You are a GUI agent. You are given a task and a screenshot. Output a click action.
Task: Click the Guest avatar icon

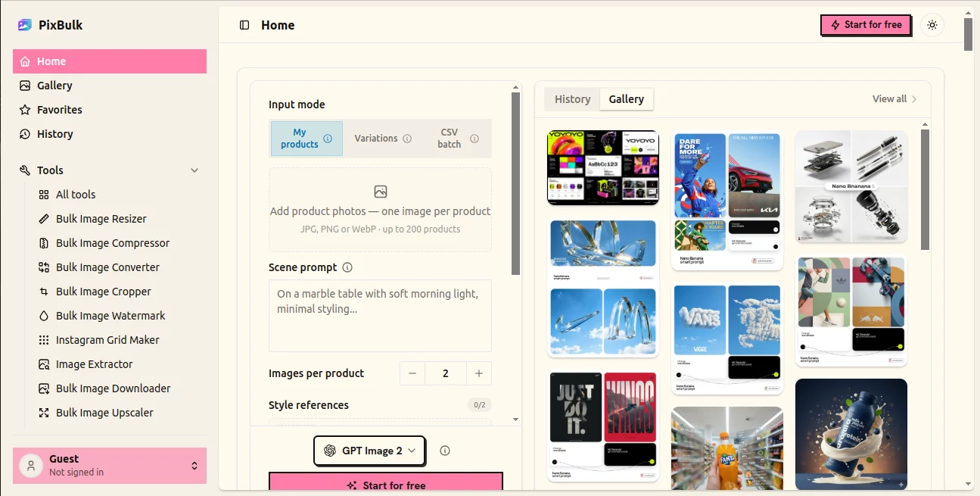tap(31, 466)
